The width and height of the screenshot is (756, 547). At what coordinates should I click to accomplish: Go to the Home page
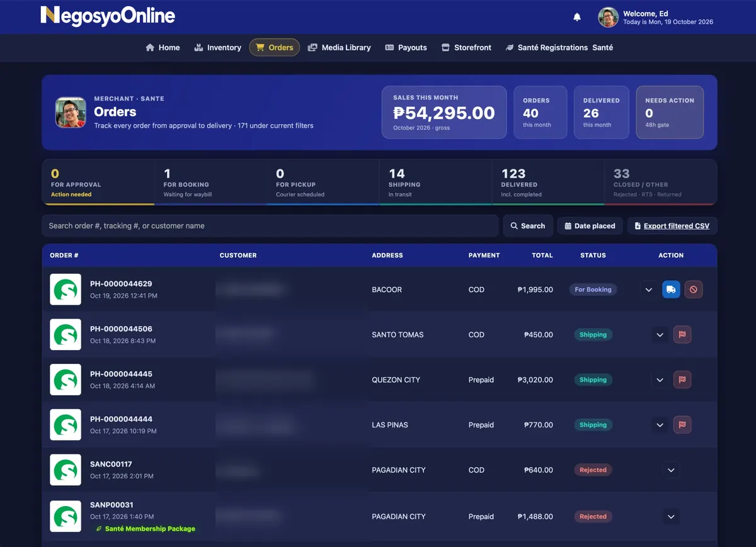pos(163,48)
